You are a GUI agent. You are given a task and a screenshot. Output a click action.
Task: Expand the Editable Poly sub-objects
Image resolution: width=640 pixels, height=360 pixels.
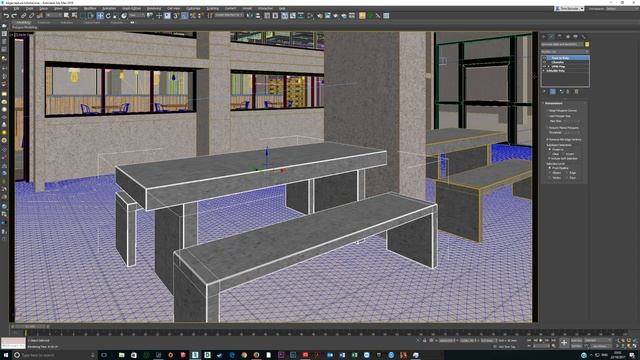click(544, 71)
